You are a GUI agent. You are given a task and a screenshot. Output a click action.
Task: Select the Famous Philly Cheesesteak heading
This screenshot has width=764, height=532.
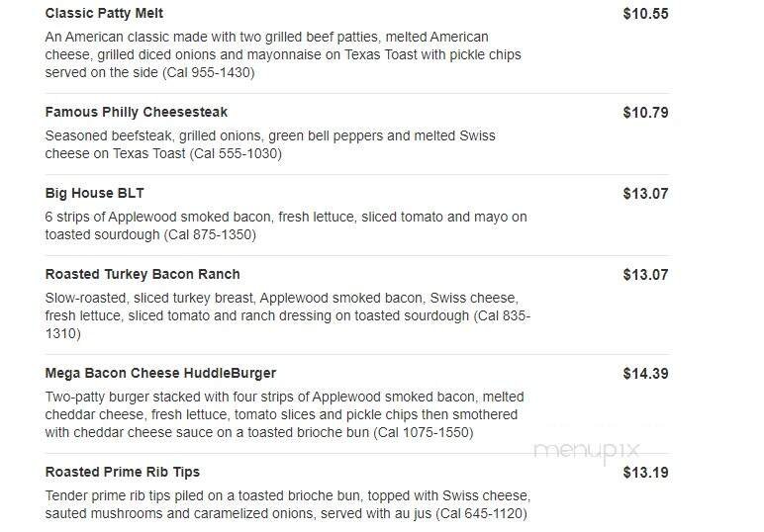tap(137, 113)
